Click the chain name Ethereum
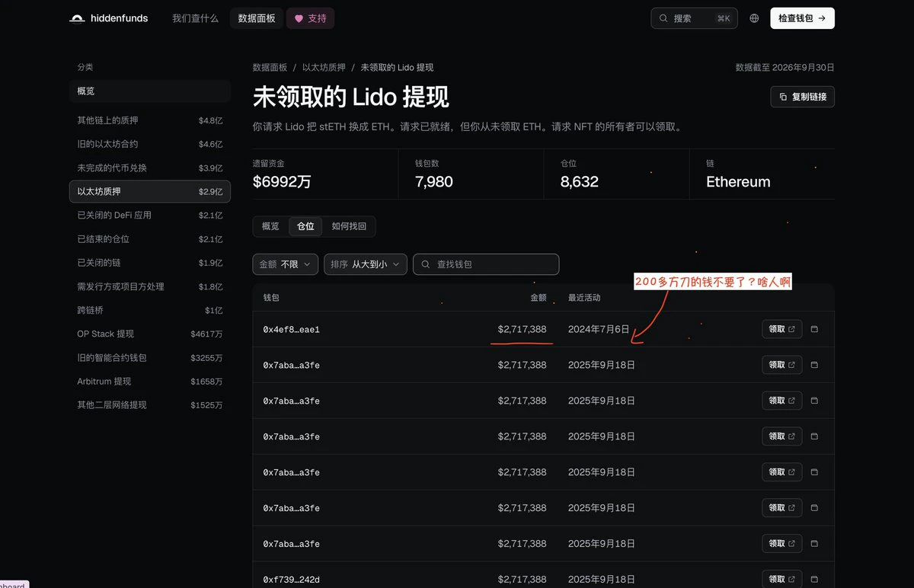The height and width of the screenshot is (588, 914). pyautogui.click(x=738, y=182)
